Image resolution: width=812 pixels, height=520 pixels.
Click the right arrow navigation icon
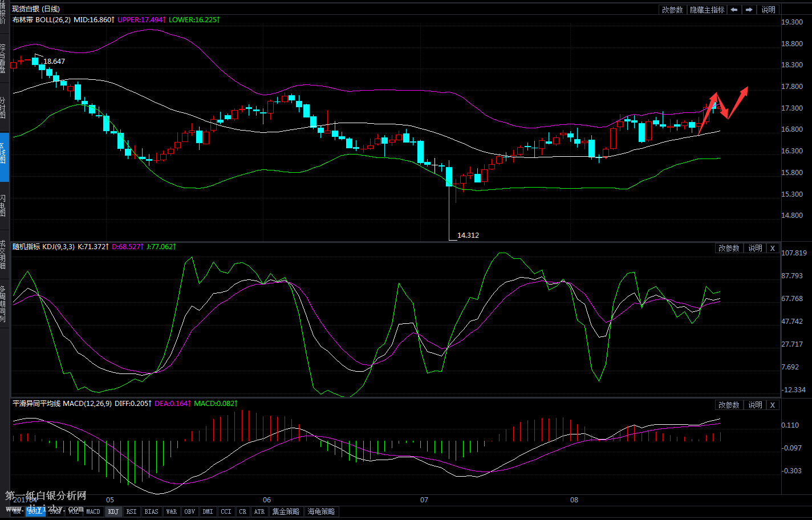(749, 10)
